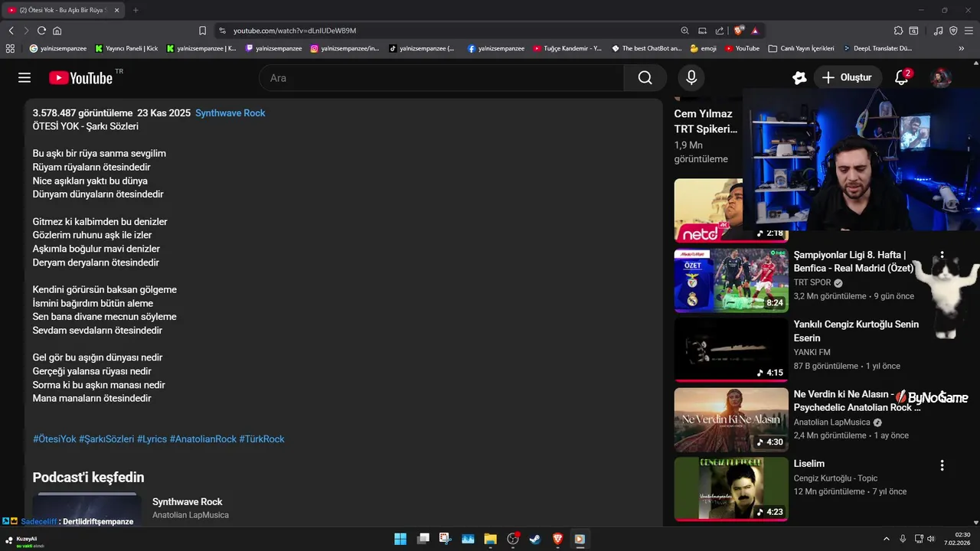Open Ne Verdin ki Ne Alasın thumbnail

pos(731,419)
